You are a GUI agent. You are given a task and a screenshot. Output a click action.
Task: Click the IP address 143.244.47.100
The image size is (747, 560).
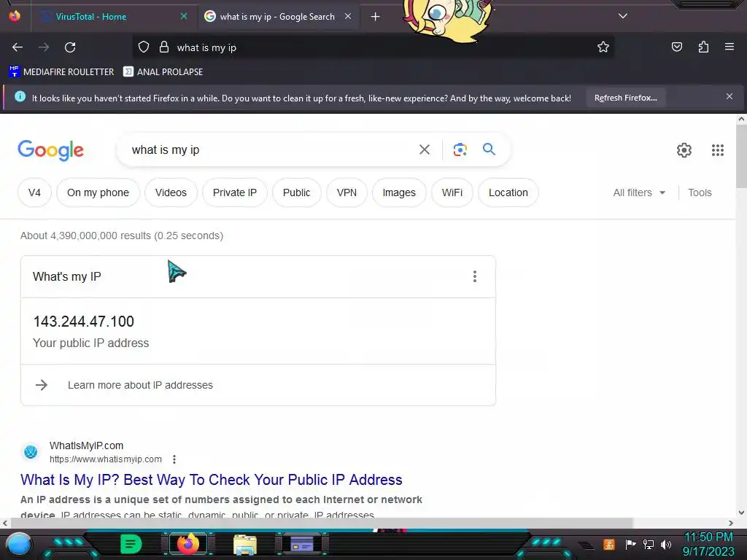coord(83,322)
